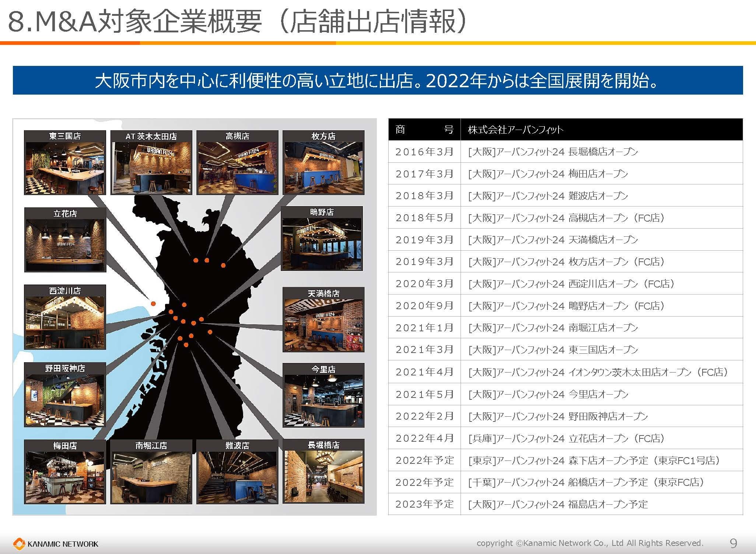This screenshot has width=756, height=554.
Task: Click the 南堀江店 store photo
Action: click(151, 477)
